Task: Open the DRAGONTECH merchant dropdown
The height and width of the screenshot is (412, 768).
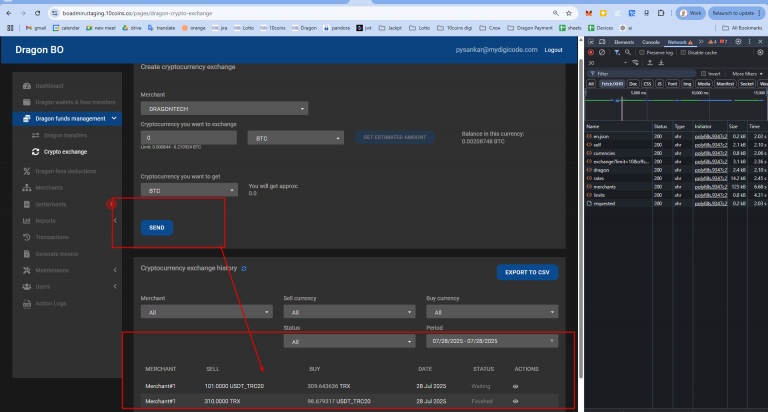Action: pyautogui.click(x=224, y=109)
